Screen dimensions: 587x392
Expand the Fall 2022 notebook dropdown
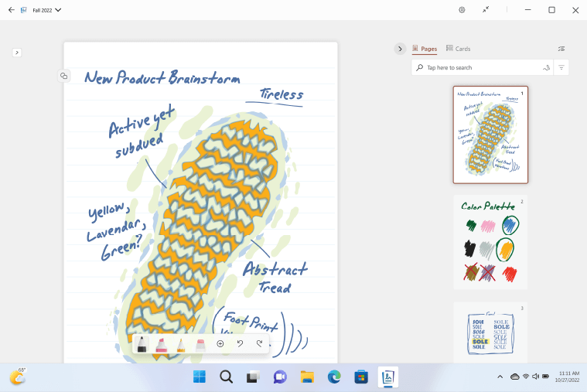pos(59,10)
